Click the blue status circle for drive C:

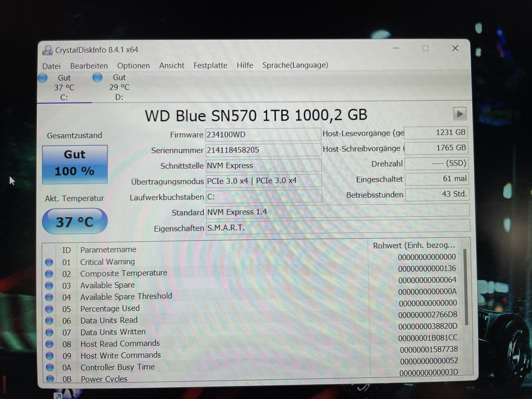[43, 78]
